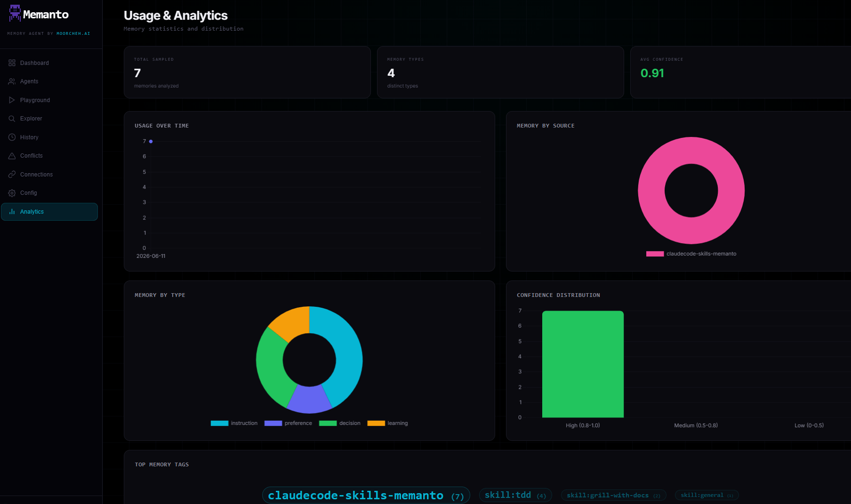The width and height of the screenshot is (851, 504).
Task: Click the Usage Over Time heading
Action: tap(162, 126)
